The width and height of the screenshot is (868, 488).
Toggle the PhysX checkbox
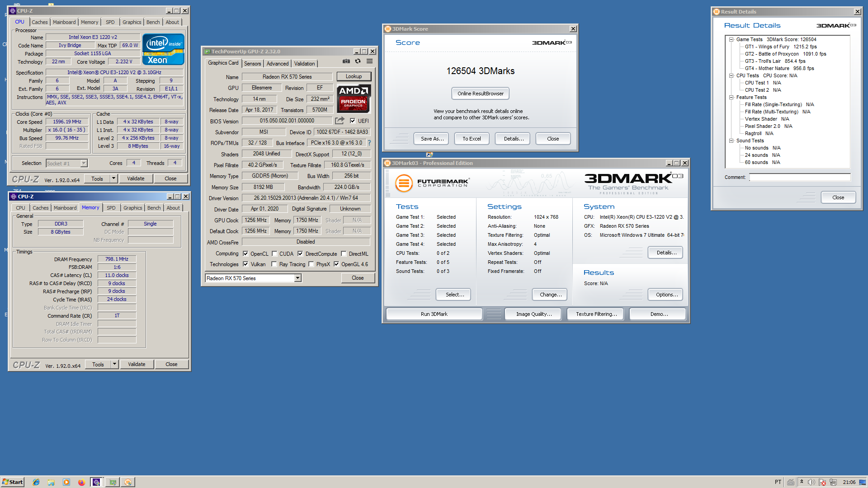(311, 264)
